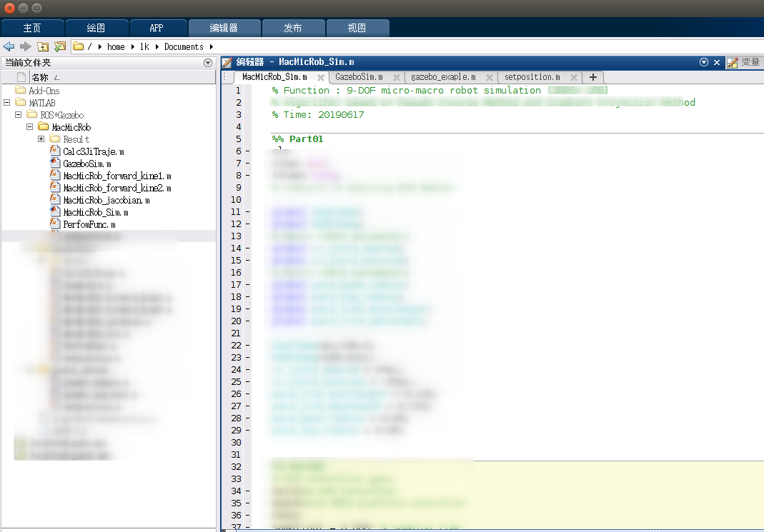Open the browse-for-folder icon beside breadcrumb

59,46
